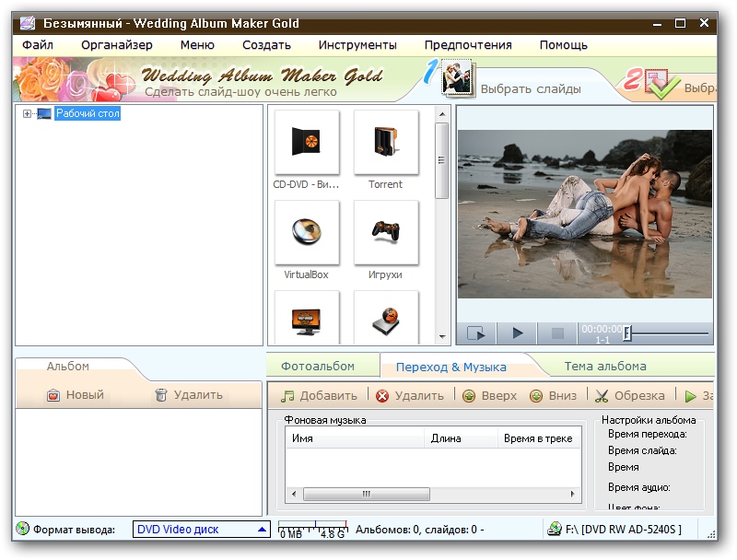Click music list scroll right arrow
737x560 pixels.
click(x=572, y=494)
